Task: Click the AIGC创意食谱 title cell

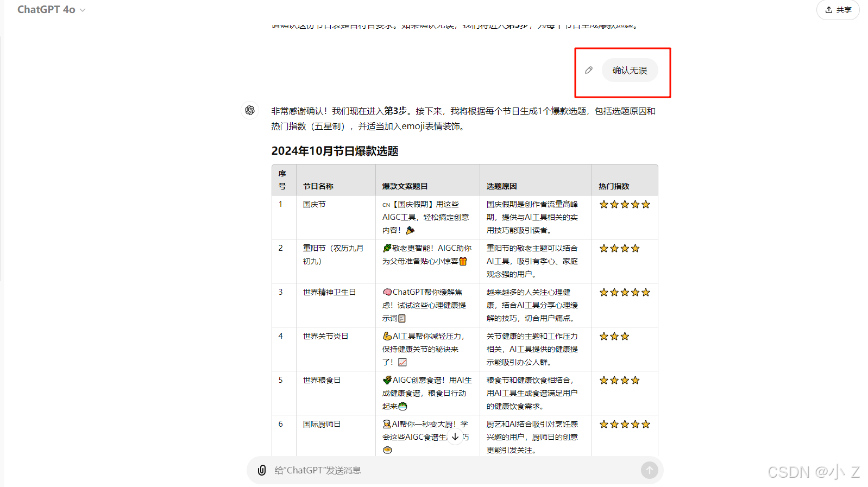Action: (x=427, y=393)
